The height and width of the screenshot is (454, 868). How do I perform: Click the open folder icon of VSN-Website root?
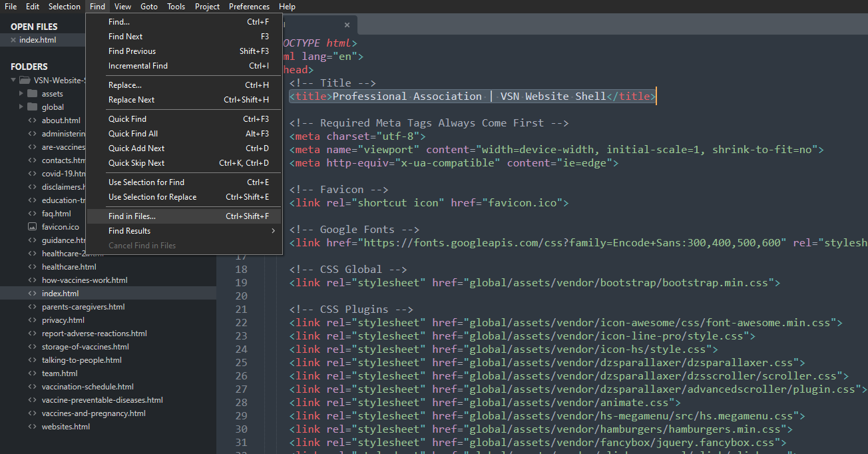25,80
